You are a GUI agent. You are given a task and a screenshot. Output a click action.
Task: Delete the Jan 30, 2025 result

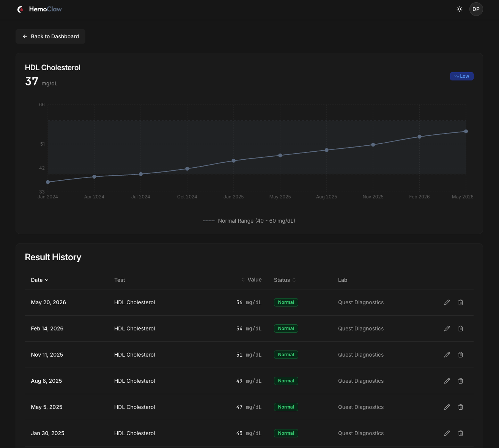pos(461,433)
